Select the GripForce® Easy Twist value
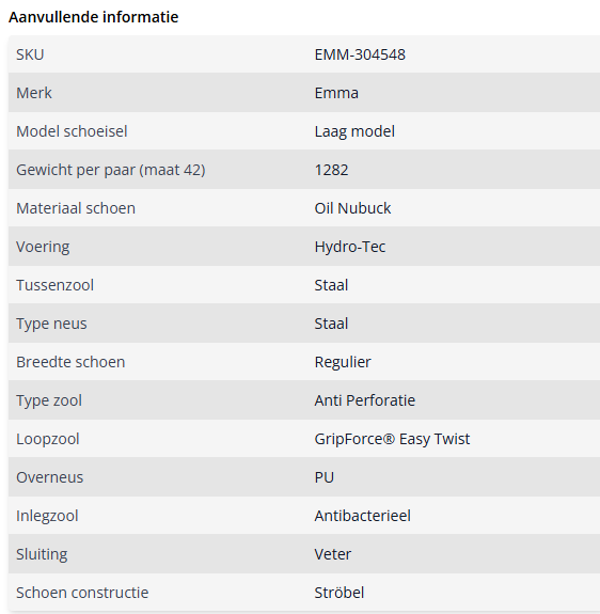Image resolution: width=600 pixels, height=614 pixels. tap(392, 439)
